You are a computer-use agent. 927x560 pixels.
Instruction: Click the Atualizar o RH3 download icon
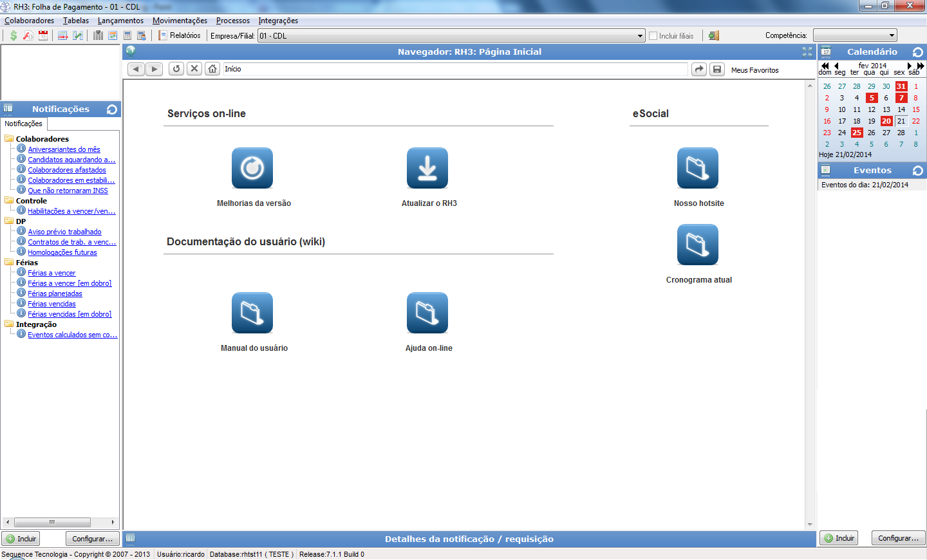point(427,168)
